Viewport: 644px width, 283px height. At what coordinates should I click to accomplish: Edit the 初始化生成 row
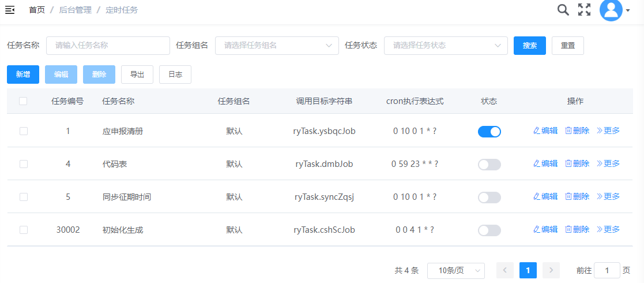click(x=545, y=229)
